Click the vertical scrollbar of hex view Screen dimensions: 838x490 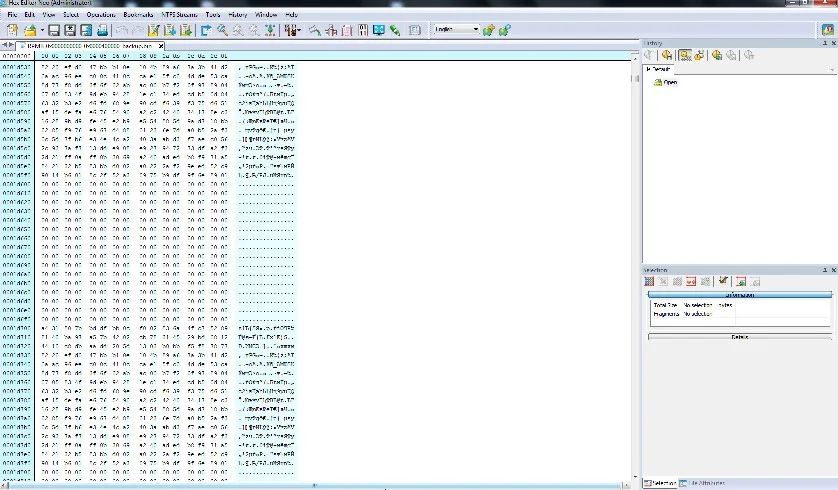[635, 267]
